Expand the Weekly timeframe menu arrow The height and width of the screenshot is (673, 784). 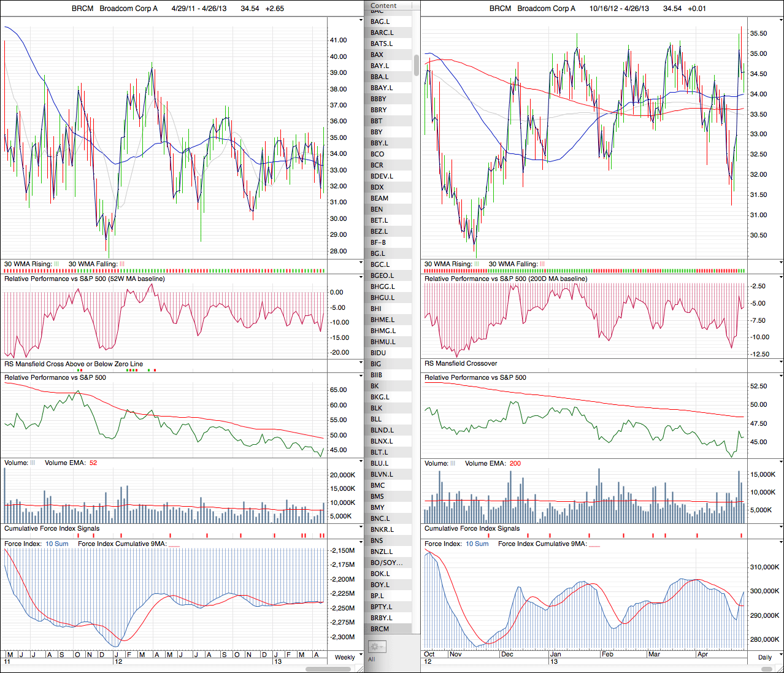click(361, 655)
